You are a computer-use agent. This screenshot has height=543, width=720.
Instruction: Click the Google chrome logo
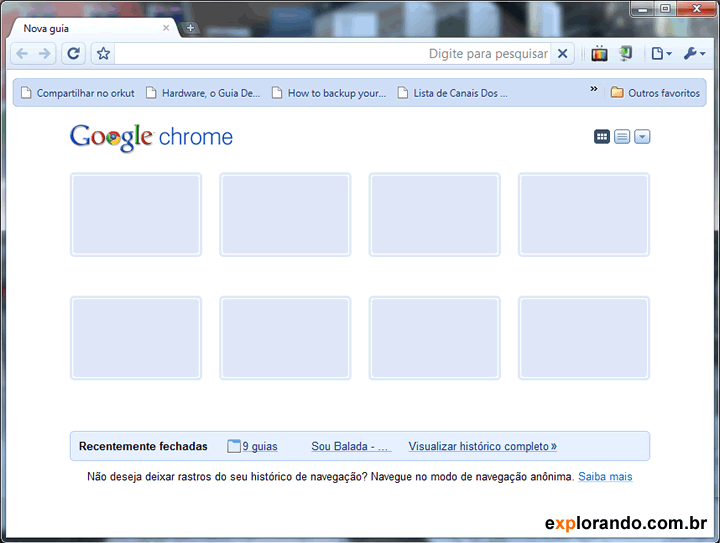tap(152, 137)
